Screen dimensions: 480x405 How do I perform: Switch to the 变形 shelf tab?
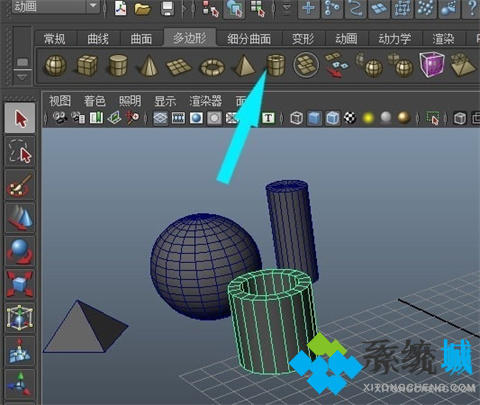point(303,39)
